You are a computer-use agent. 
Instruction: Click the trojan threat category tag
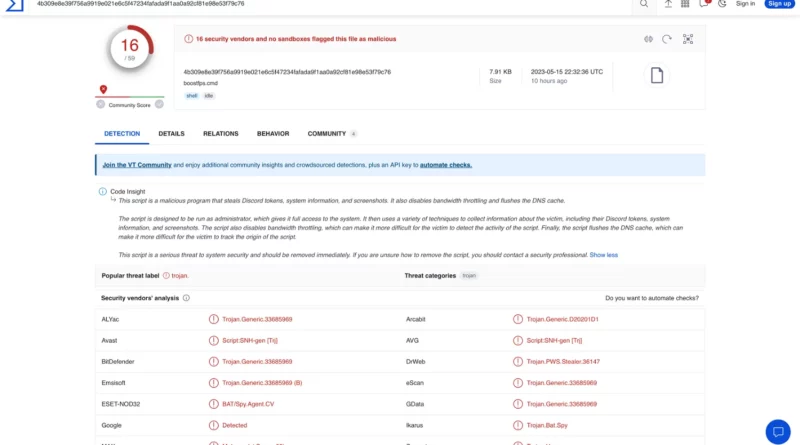click(469, 276)
